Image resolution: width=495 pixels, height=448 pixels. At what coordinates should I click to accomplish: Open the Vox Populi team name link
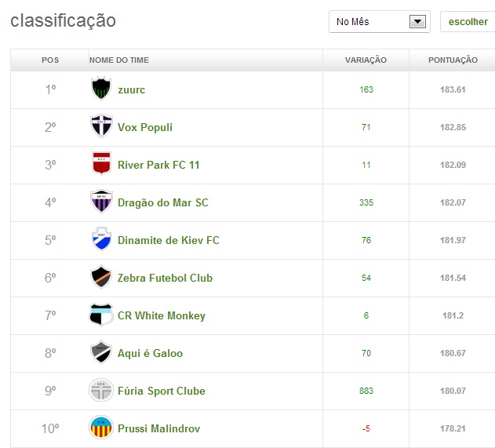pos(145,127)
